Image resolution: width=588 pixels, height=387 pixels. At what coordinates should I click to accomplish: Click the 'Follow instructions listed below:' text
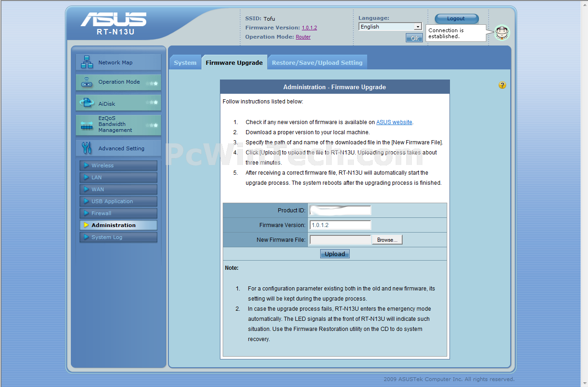263,102
